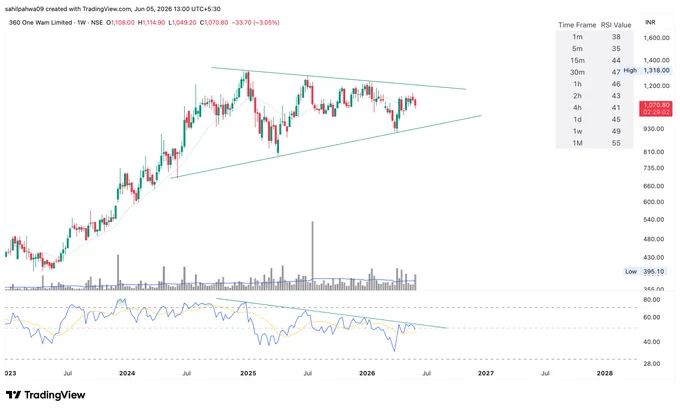Click the High 1,318.00 price label
The width and height of the screenshot is (680, 410).
point(647,70)
